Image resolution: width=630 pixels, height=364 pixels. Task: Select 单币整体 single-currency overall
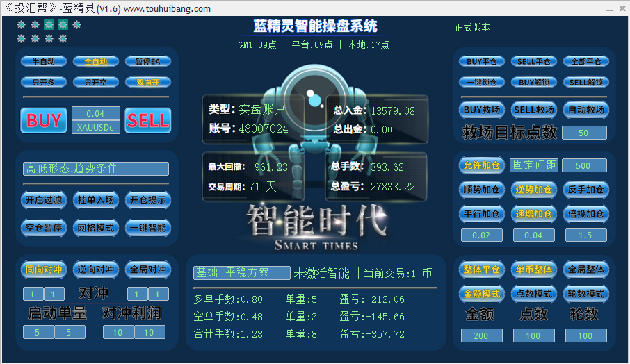533,270
